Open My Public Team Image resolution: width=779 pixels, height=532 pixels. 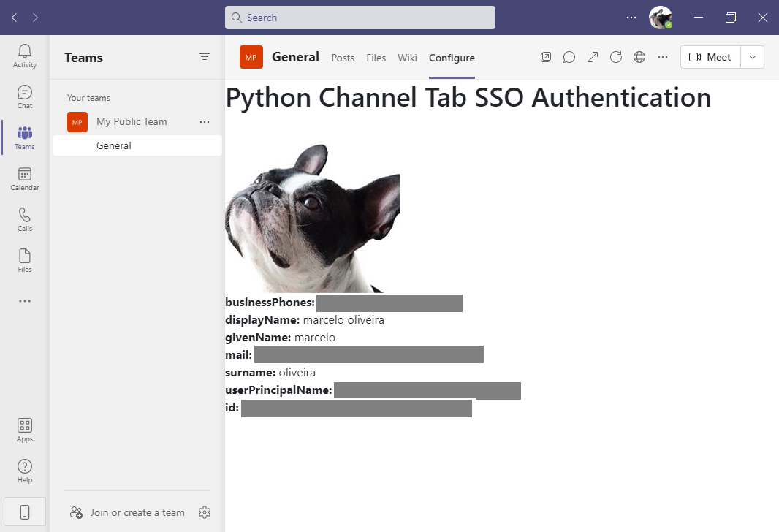point(132,122)
